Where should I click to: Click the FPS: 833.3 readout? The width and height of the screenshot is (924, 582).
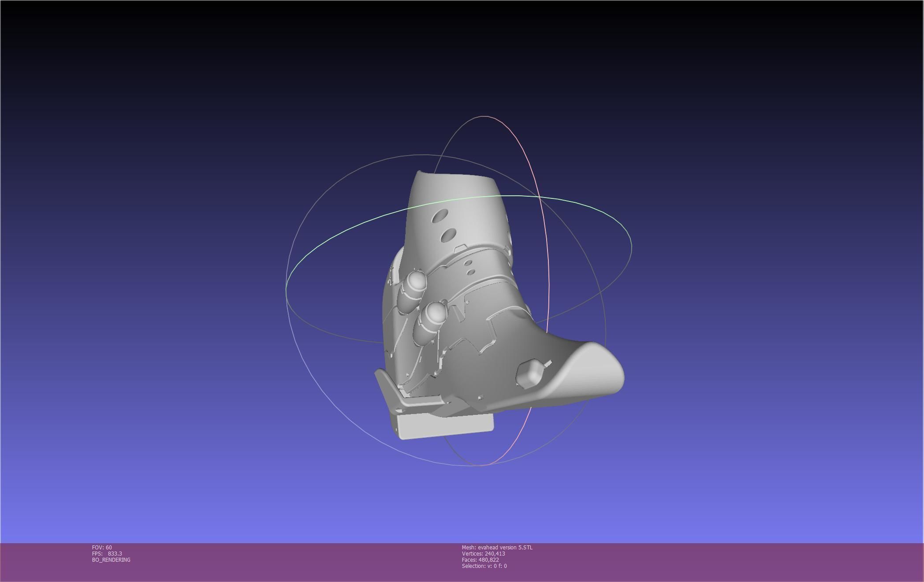click(107, 554)
